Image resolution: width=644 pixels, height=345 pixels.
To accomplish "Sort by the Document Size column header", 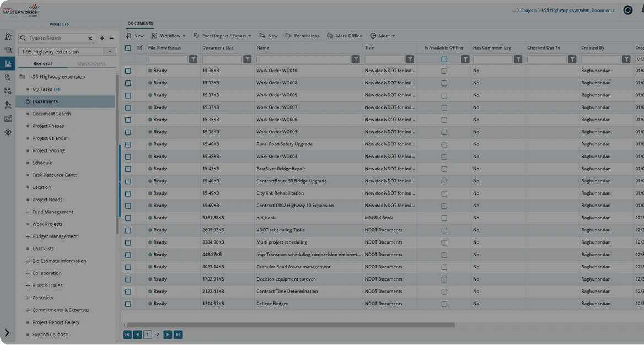I will click(x=218, y=48).
